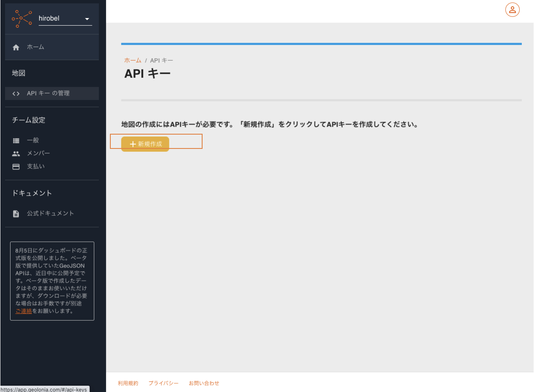This screenshot has width=534, height=392.
Task: Click the payment card icon beside 支払い
Action: tap(16, 166)
